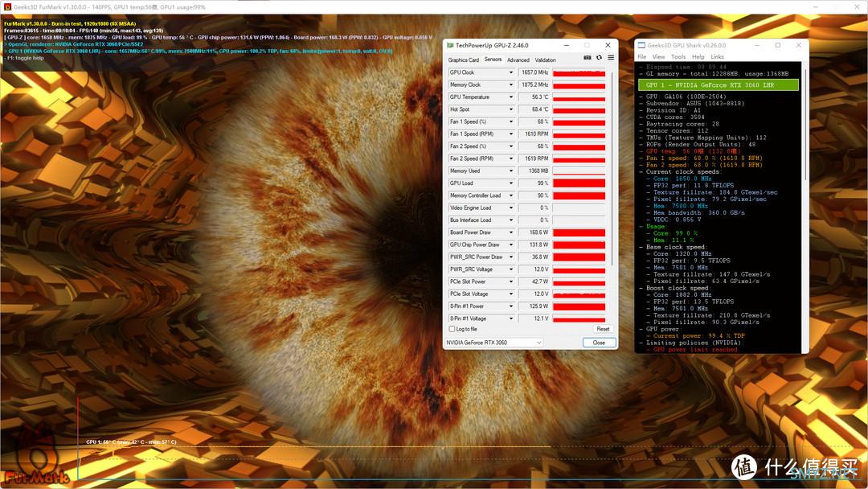868x489 pixels.
Task: Open the GPU-Z hamburger menu icon
Action: [611, 58]
